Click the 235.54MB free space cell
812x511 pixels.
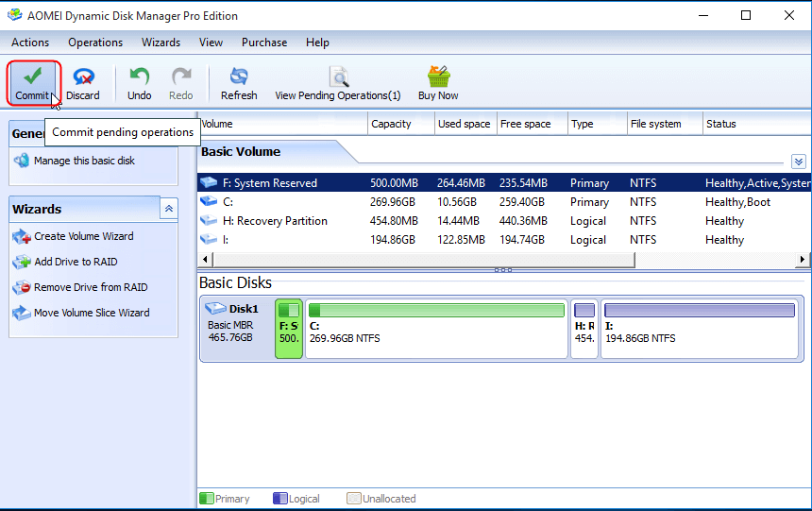click(x=523, y=183)
